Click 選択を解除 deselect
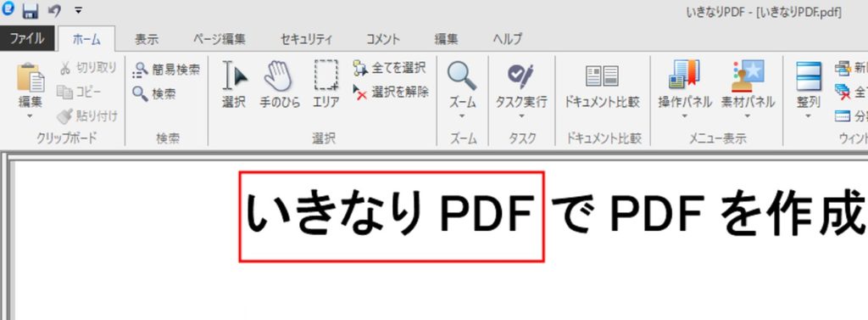This screenshot has height=320, width=868. click(x=391, y=92)
